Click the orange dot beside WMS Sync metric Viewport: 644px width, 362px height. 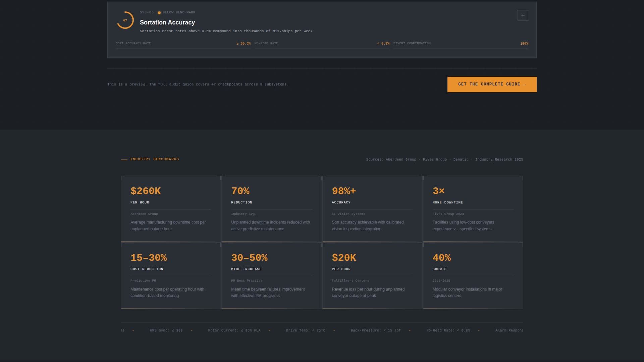point(192,330)
